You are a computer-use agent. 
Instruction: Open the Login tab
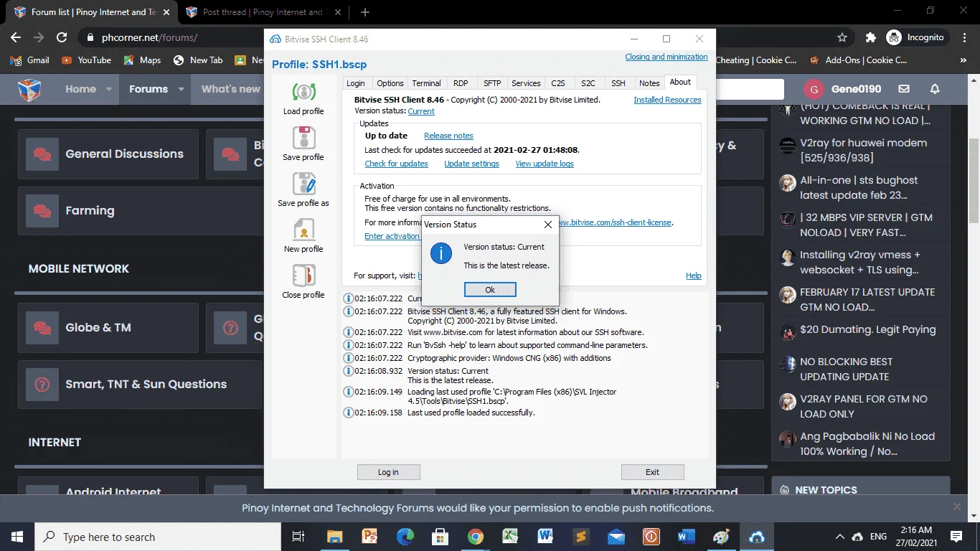coord(356,83)
